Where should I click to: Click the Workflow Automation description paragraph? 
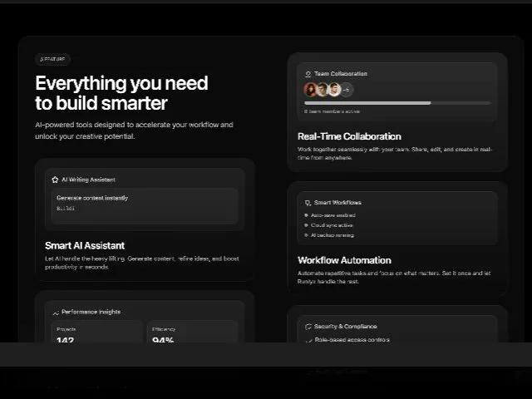(x=394, y=277)
